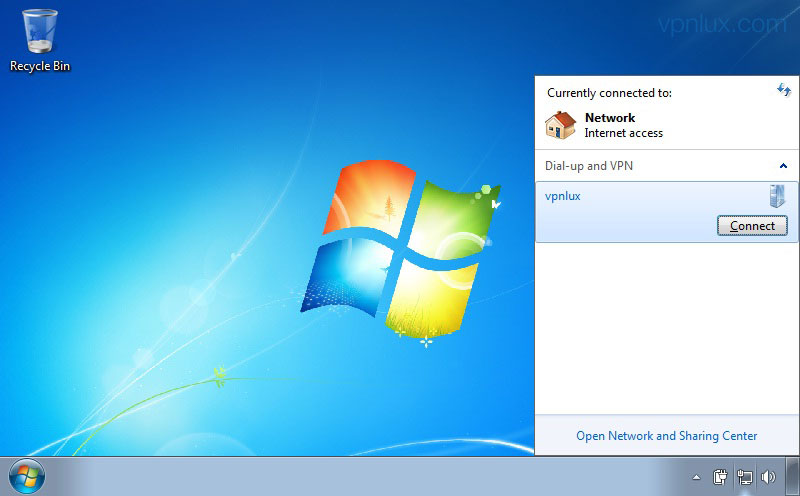Click the Internet access status text
The height and width of the screenshot is (496, 800).
[623, 133]
